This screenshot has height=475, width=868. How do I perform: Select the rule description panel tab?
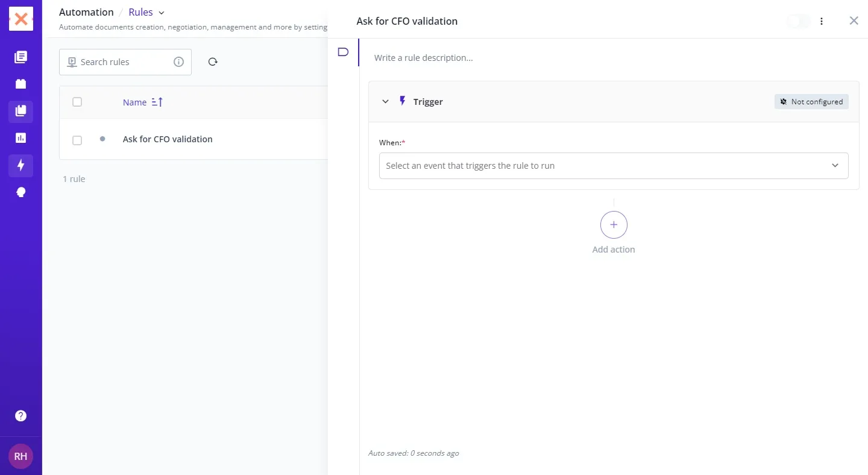pyautogui.click(x=343, y=52)
